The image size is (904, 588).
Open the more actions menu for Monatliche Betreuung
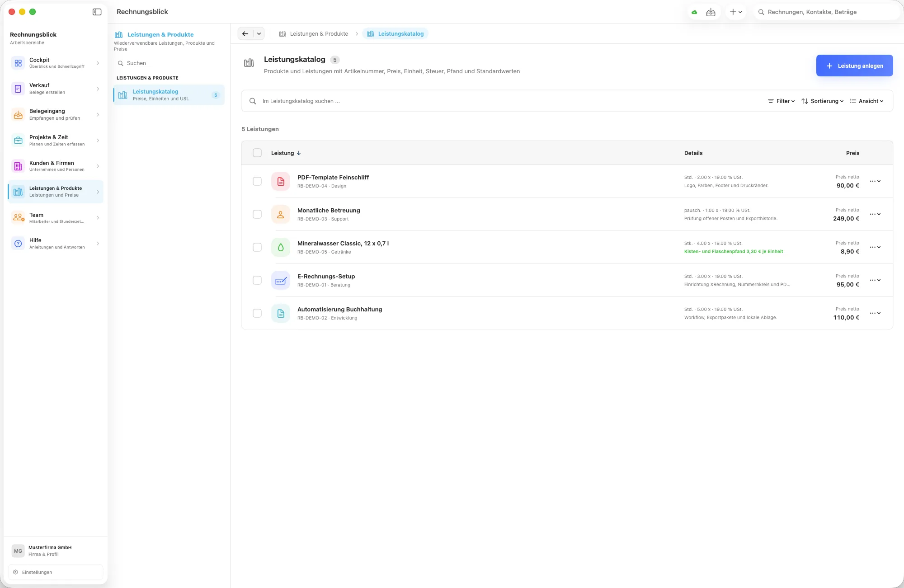(875, 214)
